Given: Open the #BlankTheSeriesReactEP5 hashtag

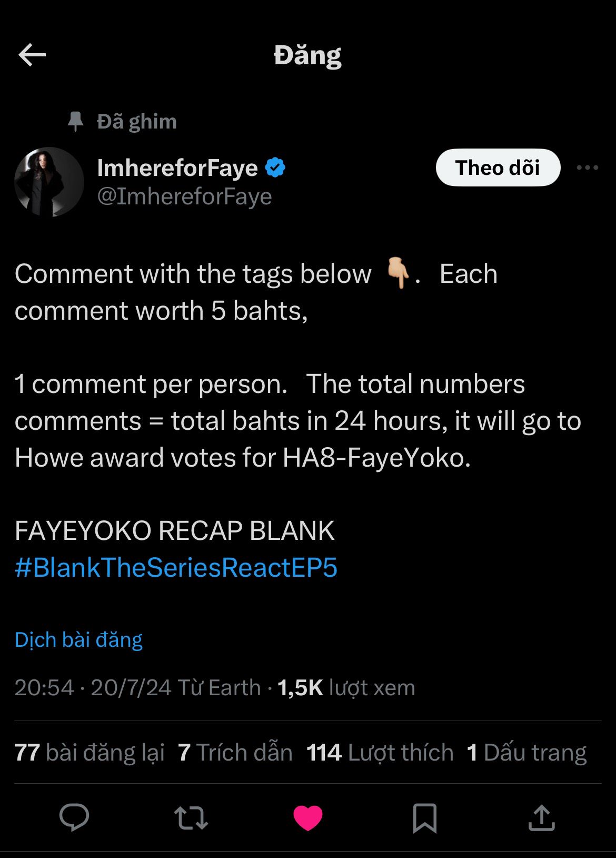Looking at the screenshot, I should click(176, 568).
